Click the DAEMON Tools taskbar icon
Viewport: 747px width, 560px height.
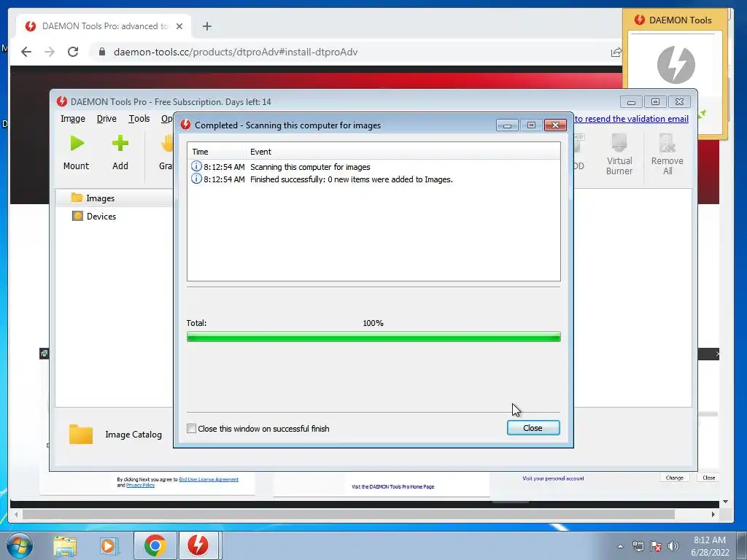(x=198, y=545)
